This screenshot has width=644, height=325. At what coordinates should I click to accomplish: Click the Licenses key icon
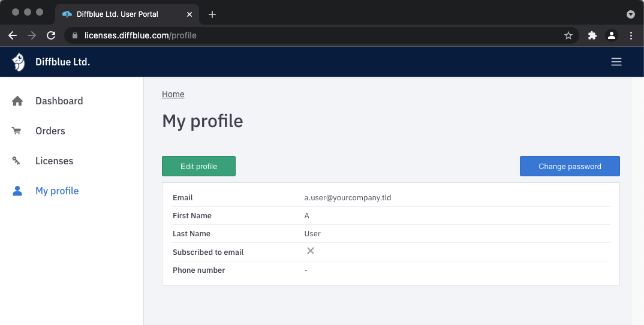[17, 161]
